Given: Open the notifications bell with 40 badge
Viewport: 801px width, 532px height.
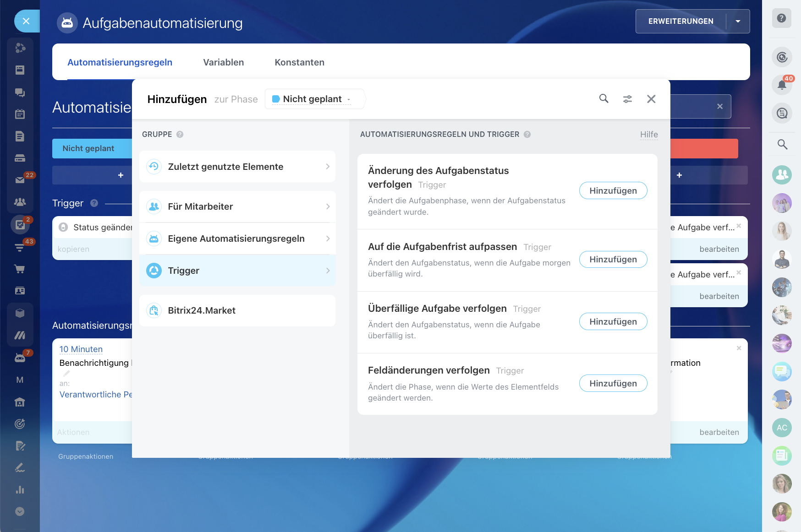Looking at the screenshot, I should (x=782, y=84).
